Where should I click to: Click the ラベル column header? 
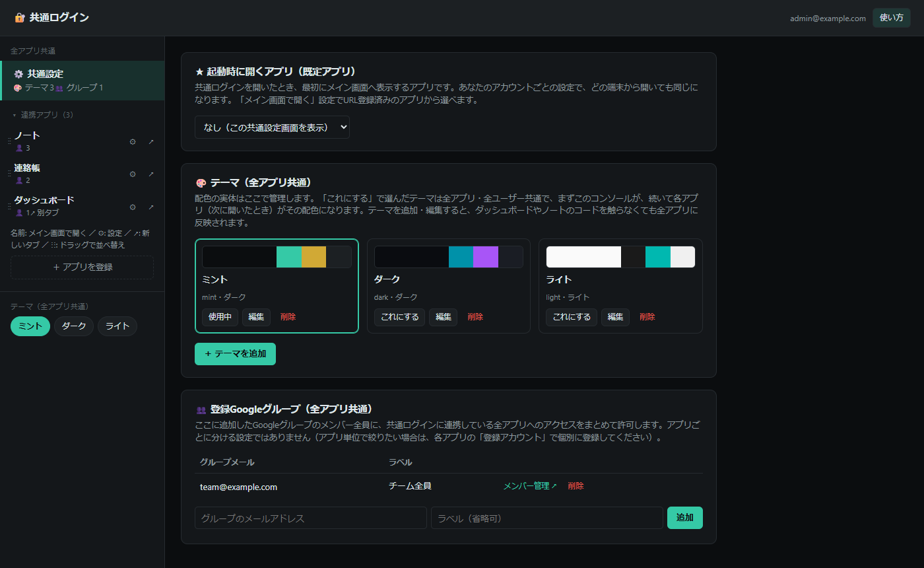tap(401, 462)
